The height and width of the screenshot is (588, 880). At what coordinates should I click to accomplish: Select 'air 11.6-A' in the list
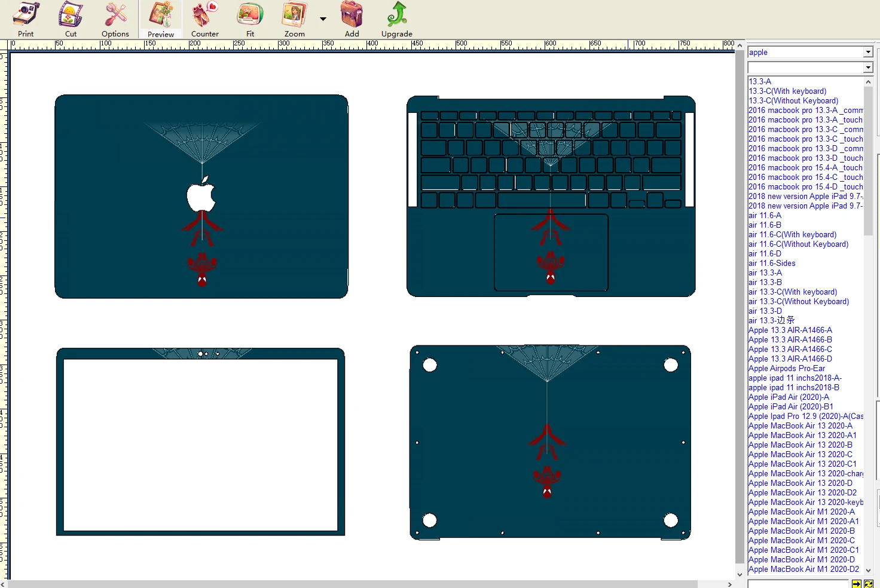[765, 215]
